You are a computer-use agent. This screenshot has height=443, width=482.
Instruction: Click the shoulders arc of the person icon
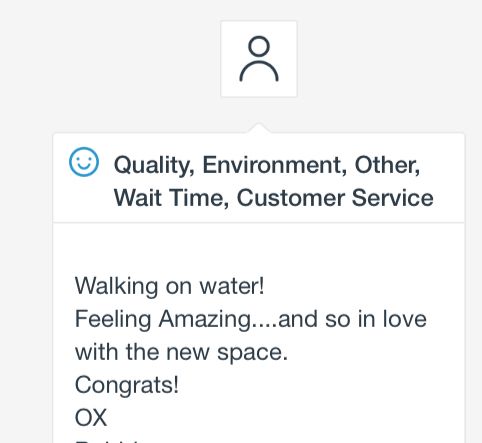tap(259, 71)
